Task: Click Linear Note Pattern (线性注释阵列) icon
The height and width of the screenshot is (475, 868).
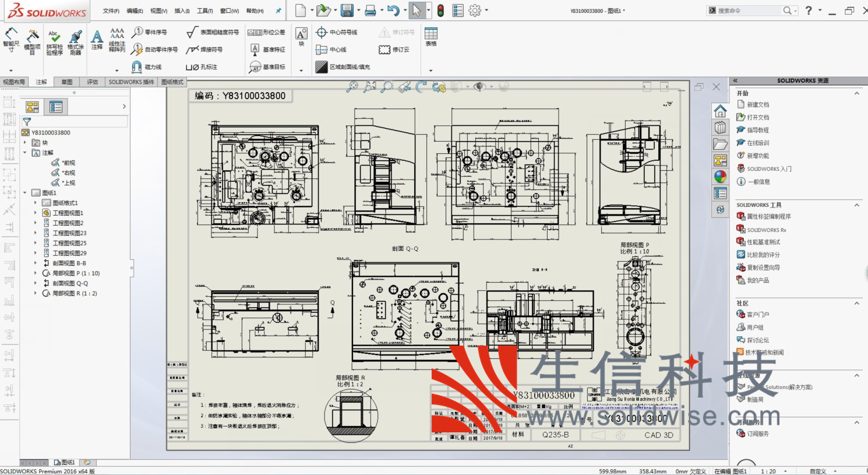Action: pos(117,40)
